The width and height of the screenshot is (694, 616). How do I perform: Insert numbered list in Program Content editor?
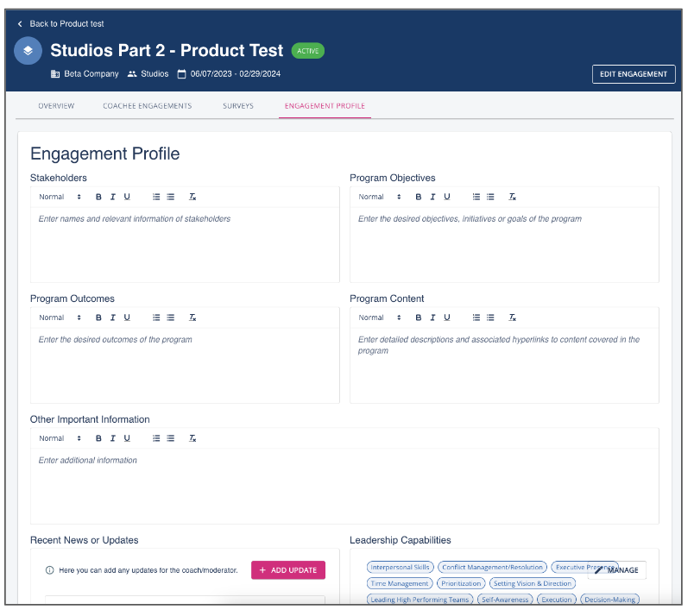point(476,317)
